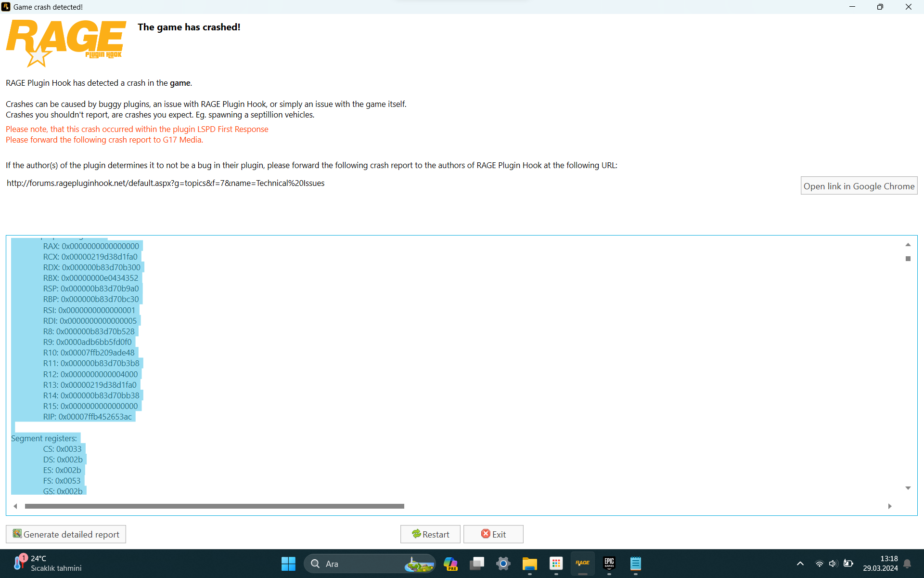Open link in Google Chrome
The height and width of the screenshot is (578, 924).
(859, 186)
